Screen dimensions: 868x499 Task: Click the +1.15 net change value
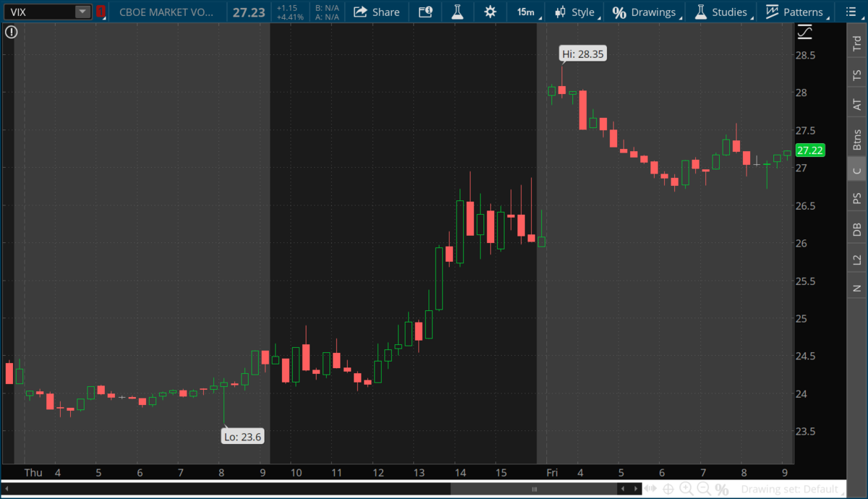click(286, 7)
